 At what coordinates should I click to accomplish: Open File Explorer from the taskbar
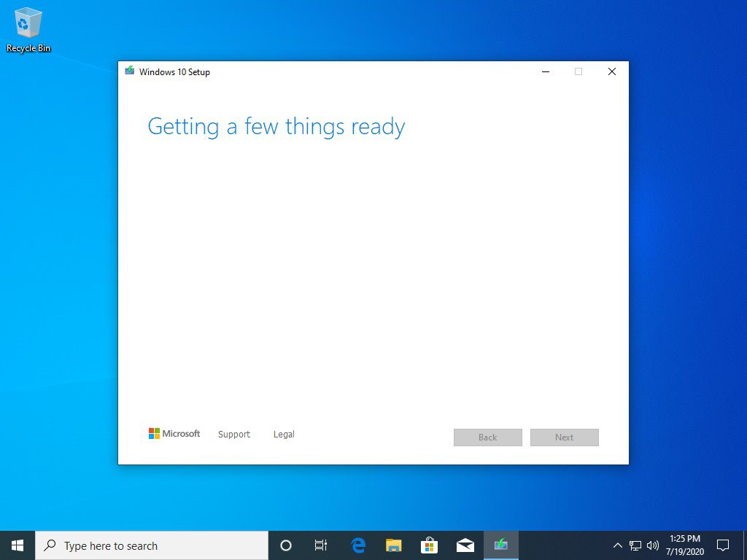[393, 545]
